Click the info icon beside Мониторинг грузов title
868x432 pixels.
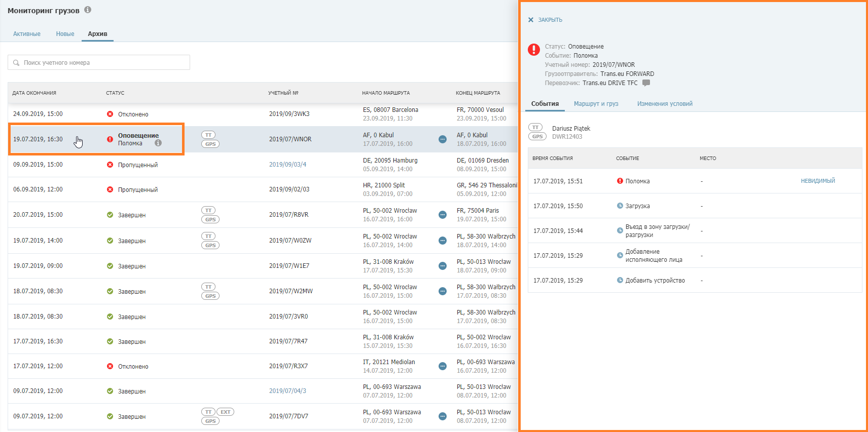(x=88, y=10)
